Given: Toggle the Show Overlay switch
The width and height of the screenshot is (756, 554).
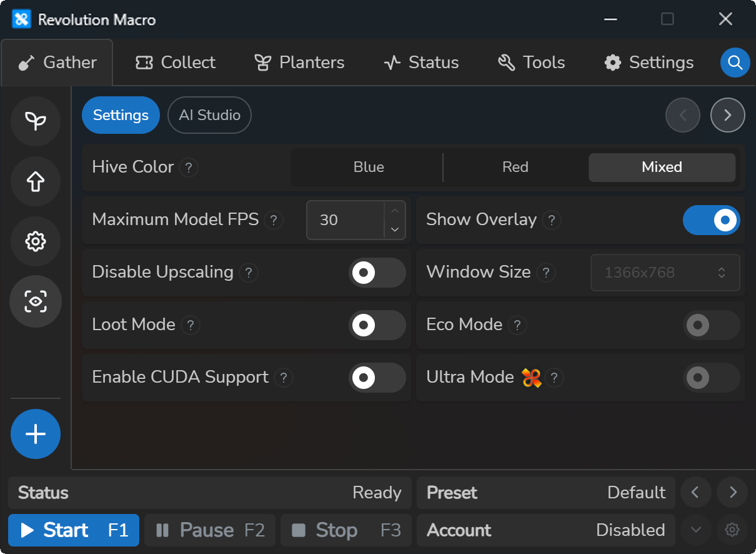Looking at the screenshot, I should click(x=712, y=220).
